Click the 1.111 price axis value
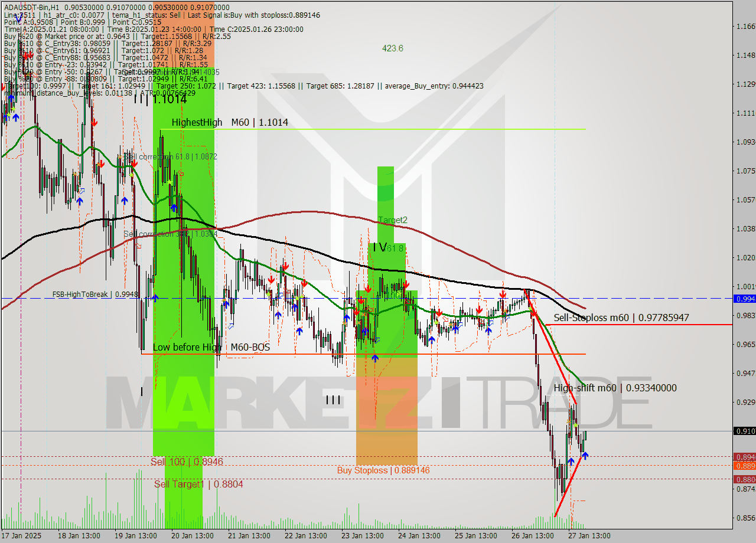 [x=745, y=113]
